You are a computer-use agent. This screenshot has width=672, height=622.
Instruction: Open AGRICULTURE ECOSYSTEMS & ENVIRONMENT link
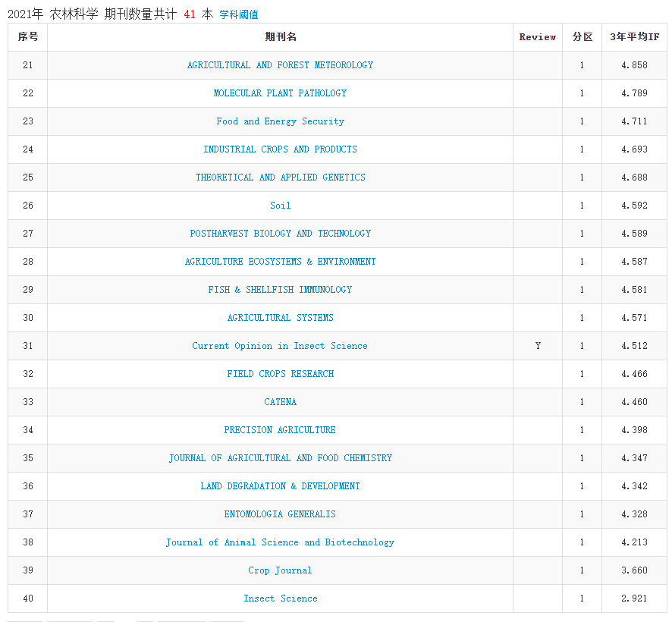click(281, 262)
